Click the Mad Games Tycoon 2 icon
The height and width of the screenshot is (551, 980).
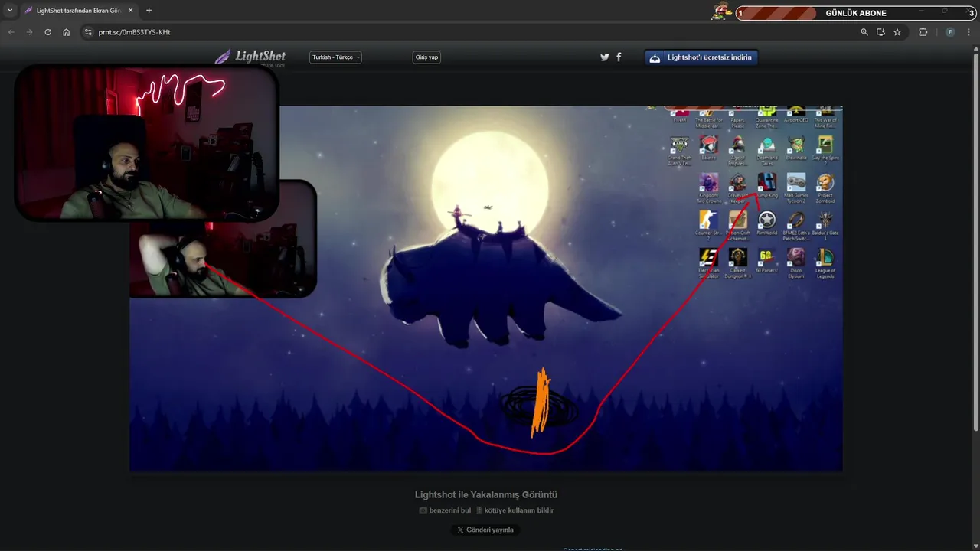coord(796,188)
